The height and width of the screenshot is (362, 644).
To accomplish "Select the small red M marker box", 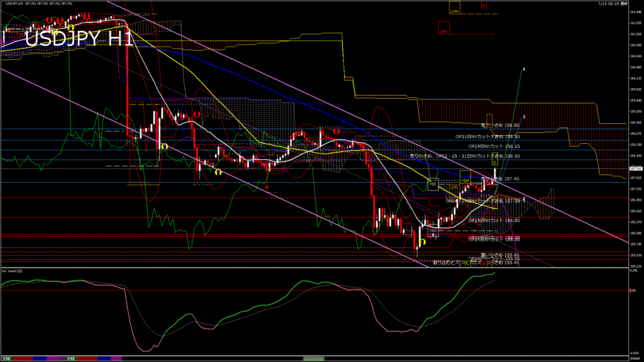I will (x=484, y=5).
